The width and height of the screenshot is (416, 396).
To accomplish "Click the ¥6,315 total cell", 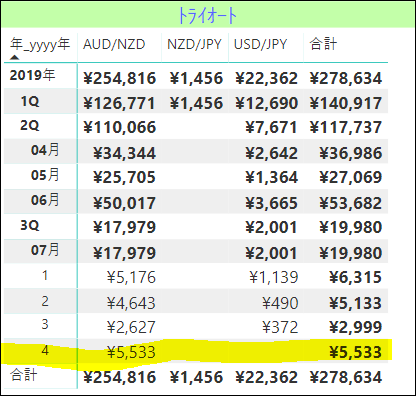I will (x=355, y=277).
